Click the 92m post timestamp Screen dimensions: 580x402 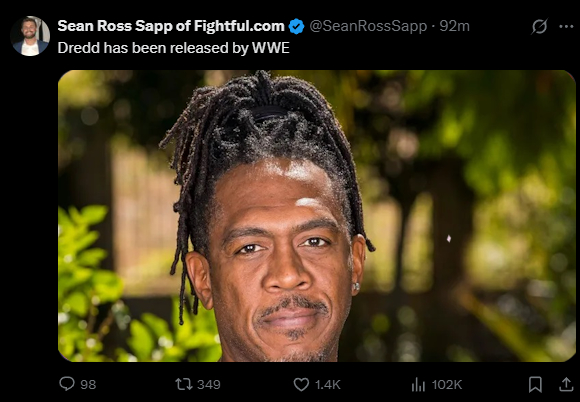pyautogui.click(x=455, y=26)
